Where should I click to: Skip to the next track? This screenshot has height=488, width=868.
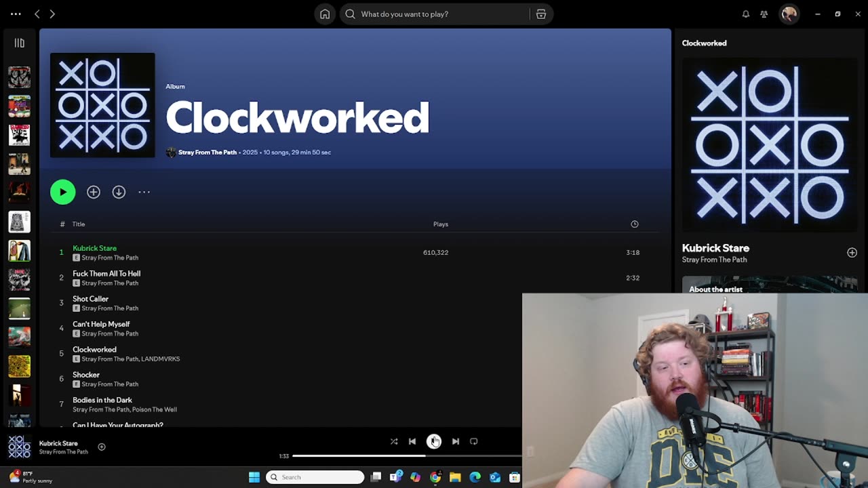click(x=456, y=441)
